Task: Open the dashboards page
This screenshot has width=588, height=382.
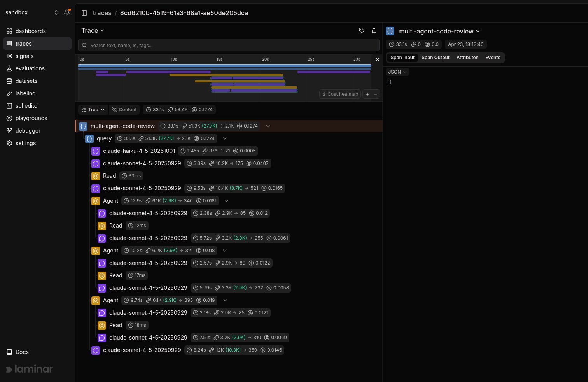Action: [x=37, y=31]
